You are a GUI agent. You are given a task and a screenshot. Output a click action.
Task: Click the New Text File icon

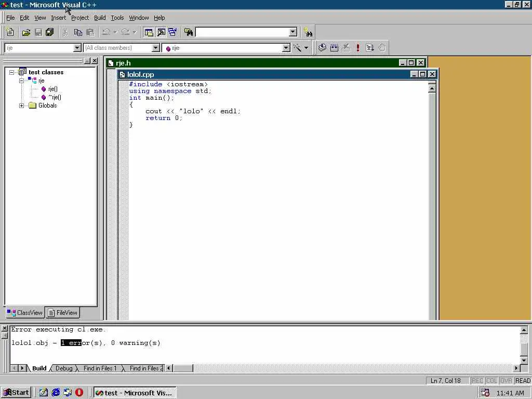tap(10, 32)
